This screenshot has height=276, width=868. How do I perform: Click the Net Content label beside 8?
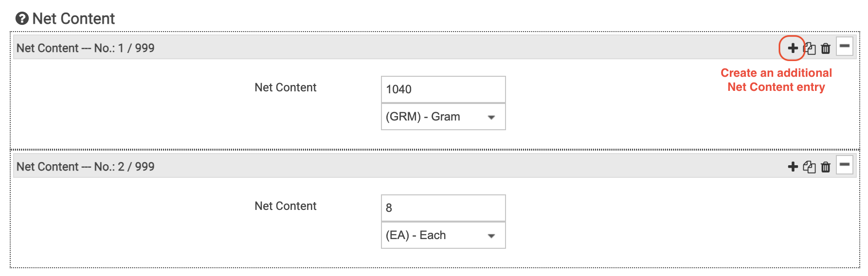[286, 206]
